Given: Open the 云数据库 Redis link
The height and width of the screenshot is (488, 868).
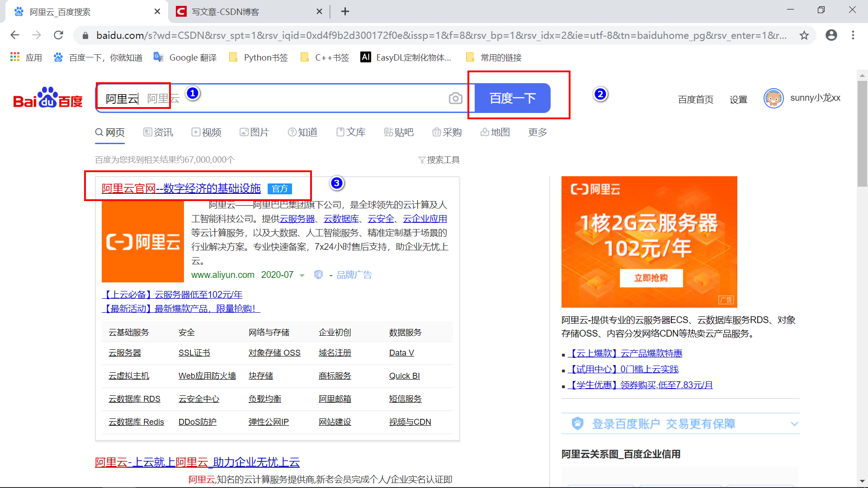Looking at the screenshot, I should click(136, 422).
